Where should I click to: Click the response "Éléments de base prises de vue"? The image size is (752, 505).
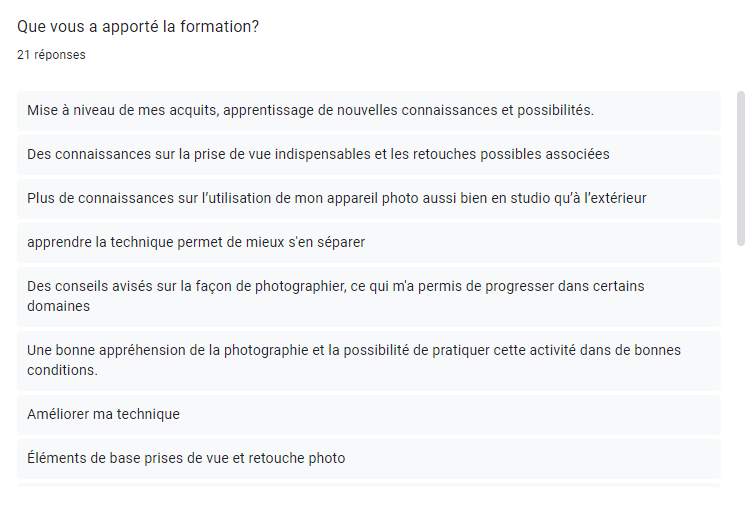click(186, 458)
